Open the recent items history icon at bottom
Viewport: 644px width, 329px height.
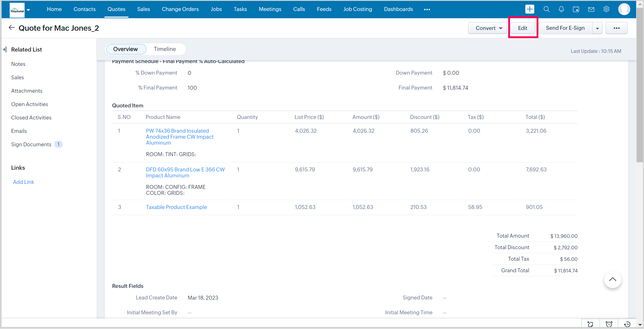[627, 324]
